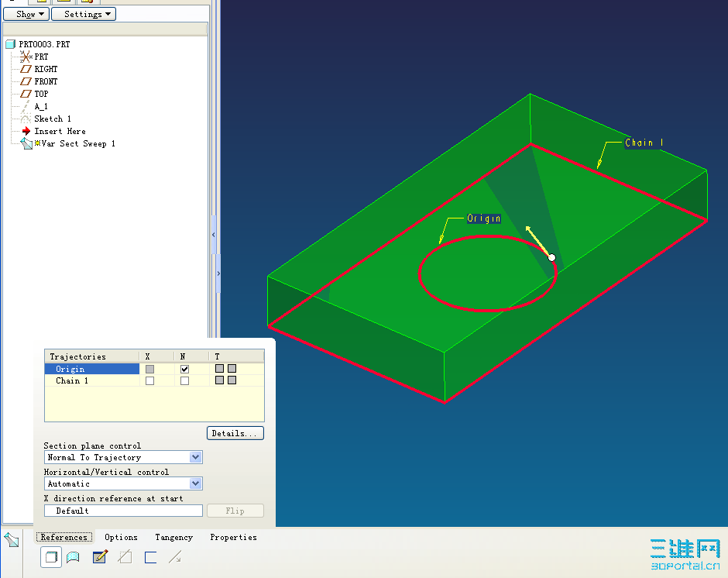Viewport: 728px width, 578px height.
Task: Open the Show dropdown menu
Action: (26, 14)
